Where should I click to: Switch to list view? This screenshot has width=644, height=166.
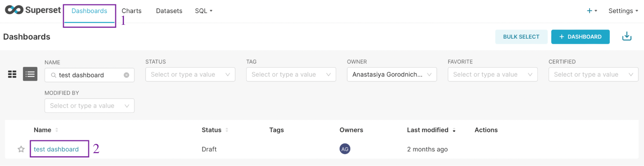(x=30, y=74)
